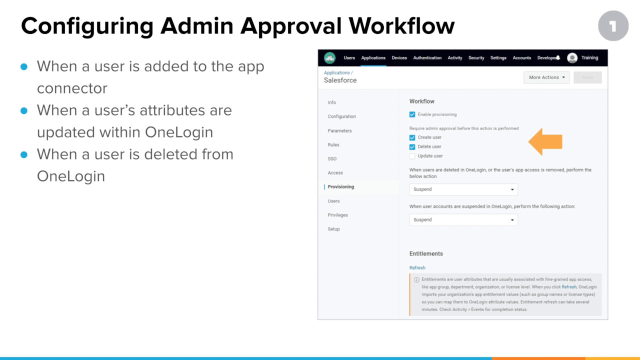640x360 pixels.
Task: Click the 'Configuring Admin Approval Workflow' slide title
Action: 238,26
